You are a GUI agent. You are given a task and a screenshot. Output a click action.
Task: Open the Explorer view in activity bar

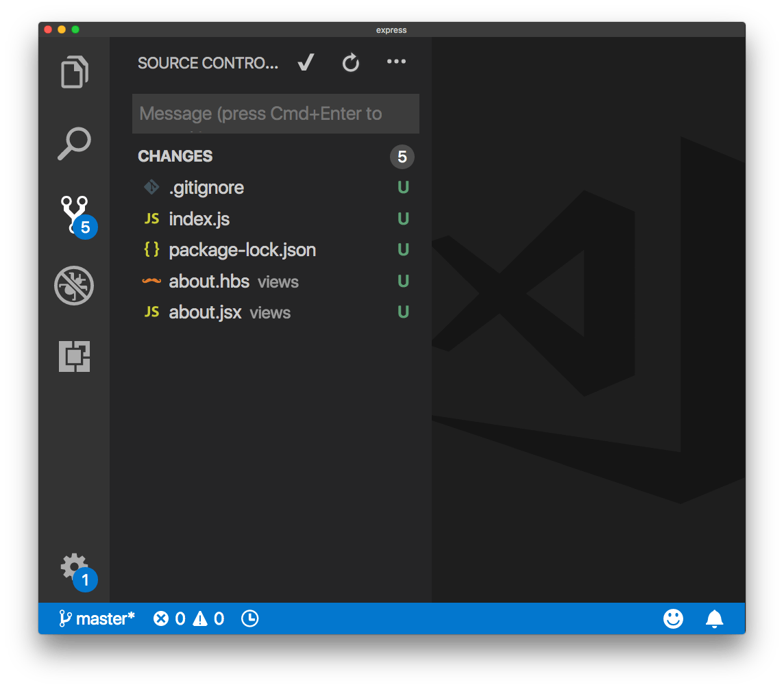[x=74, y=72]
